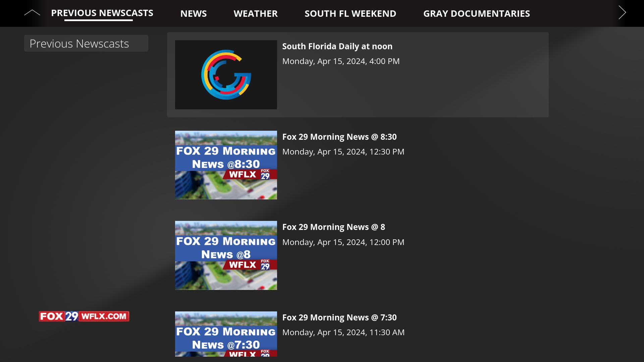Click the Fox 29 Morning News @ 8:30 thumbnail
The image size is (644, 362).
pyautogui.click(x=226, y=165)
